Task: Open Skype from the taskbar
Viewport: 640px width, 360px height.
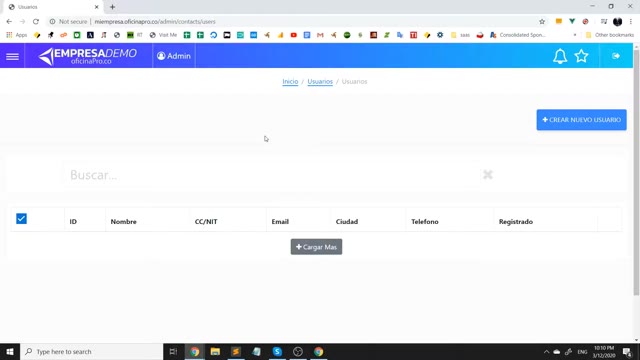Action: [x=277, y=351]
